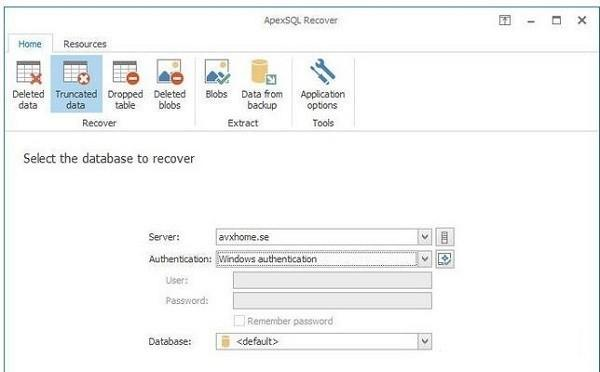Minimize the ApexSQL Recover window
Viewport: 600px width, 372px height.
(x=531, y=21)
